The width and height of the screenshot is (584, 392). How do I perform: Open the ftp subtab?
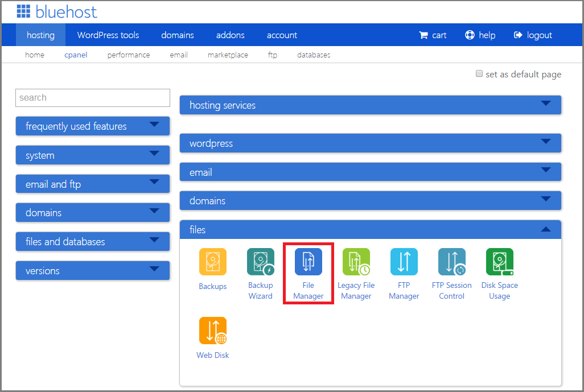pyautogui.click(x=273, y=55)
